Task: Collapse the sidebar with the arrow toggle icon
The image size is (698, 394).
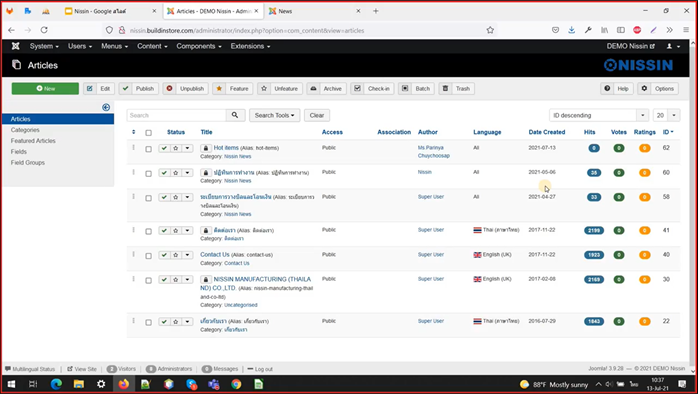Action: click(x=106, y=107)
